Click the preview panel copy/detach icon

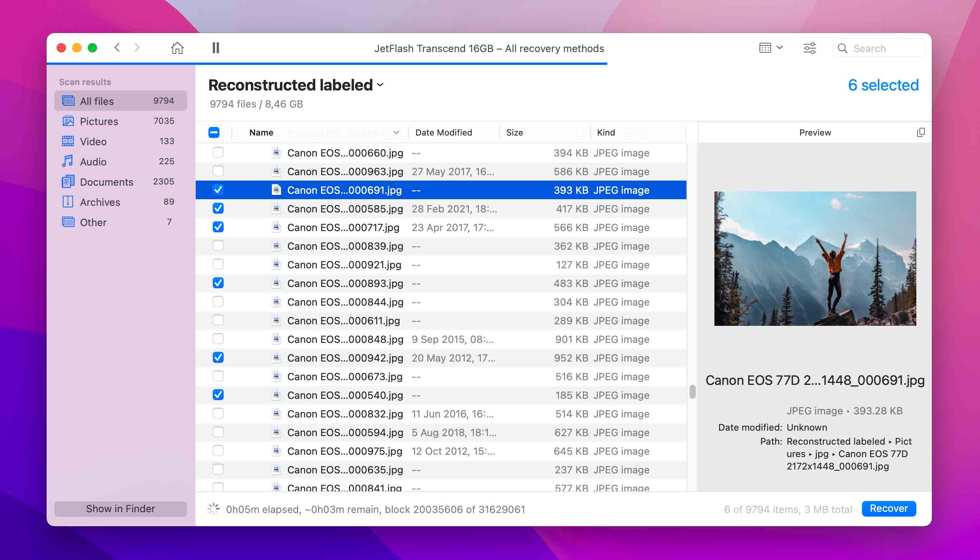pos(921,132)
